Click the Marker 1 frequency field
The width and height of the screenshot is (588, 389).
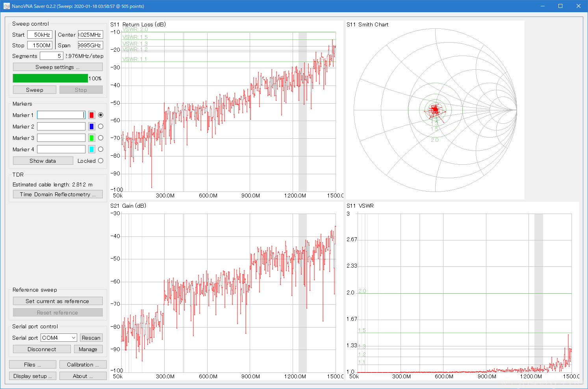tap(61, 115)
